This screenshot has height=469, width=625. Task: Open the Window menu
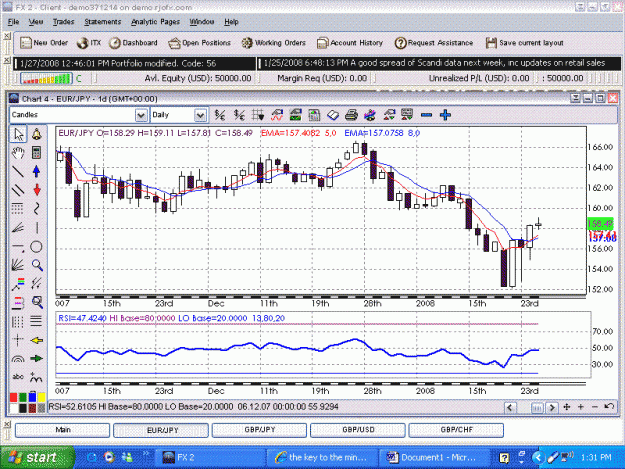202,22
